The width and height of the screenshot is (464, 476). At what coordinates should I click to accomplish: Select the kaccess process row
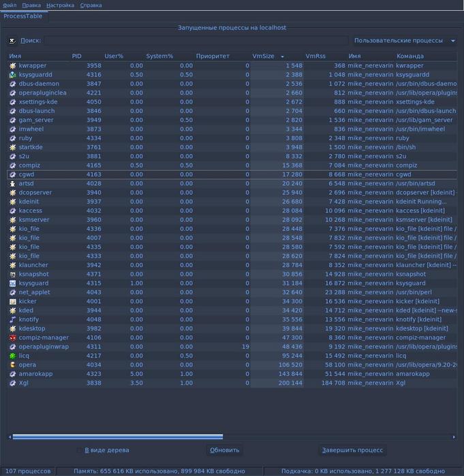[232, 210]
